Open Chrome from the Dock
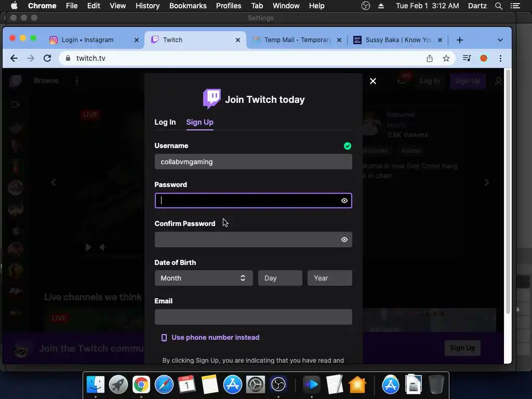 pos(141,384)
